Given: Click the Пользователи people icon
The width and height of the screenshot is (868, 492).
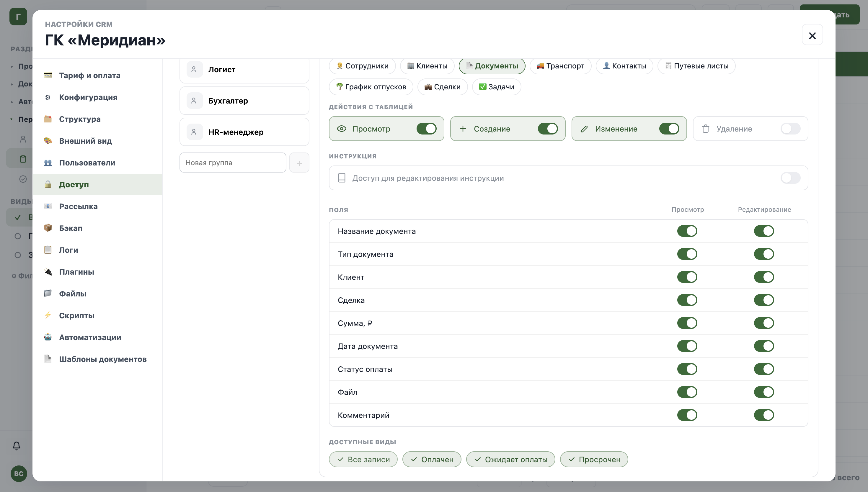Looking at the screenshot, I should tap(48, 163).
